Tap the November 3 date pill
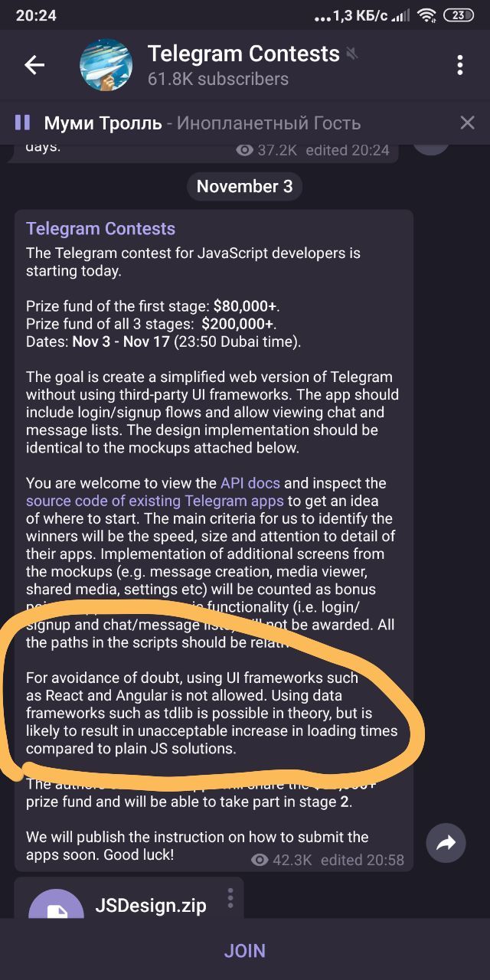 (x=245, y=186)
